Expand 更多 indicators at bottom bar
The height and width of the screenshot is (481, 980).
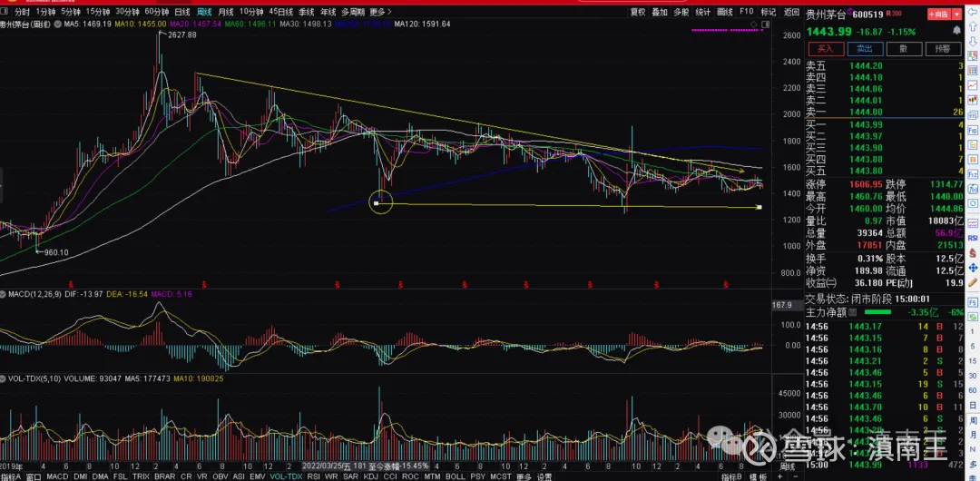coord(524,476)
